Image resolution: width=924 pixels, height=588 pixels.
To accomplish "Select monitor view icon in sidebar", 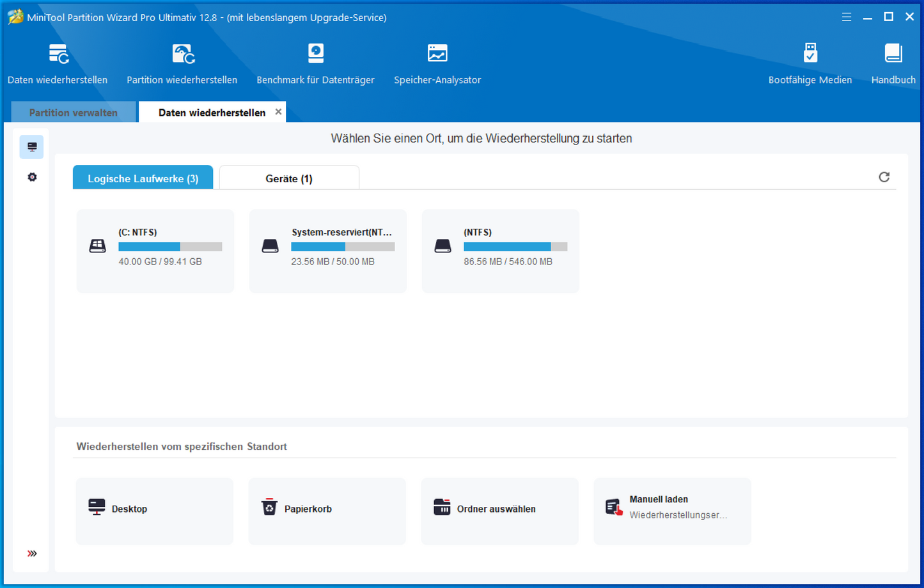I will pos(32,147).
